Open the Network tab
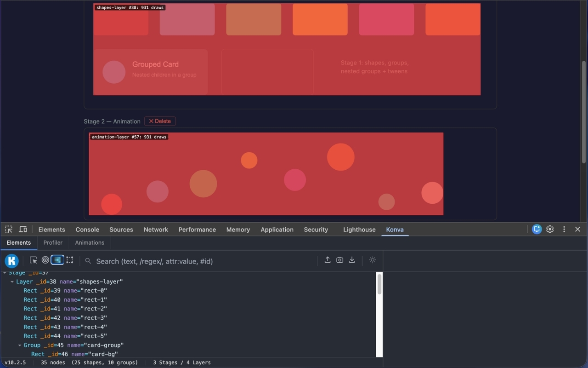Image resolution: width=588 pixels, height=368 pixels. [156, 230]
